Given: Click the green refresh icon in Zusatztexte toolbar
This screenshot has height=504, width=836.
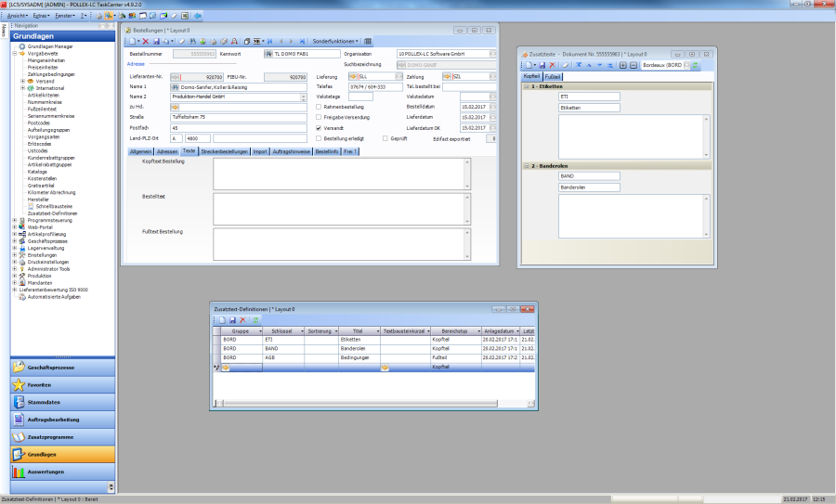Looking at the screenshot, I should 694,65.
